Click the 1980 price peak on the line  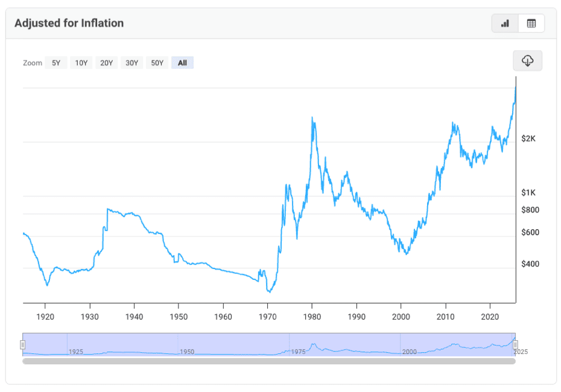312,118
